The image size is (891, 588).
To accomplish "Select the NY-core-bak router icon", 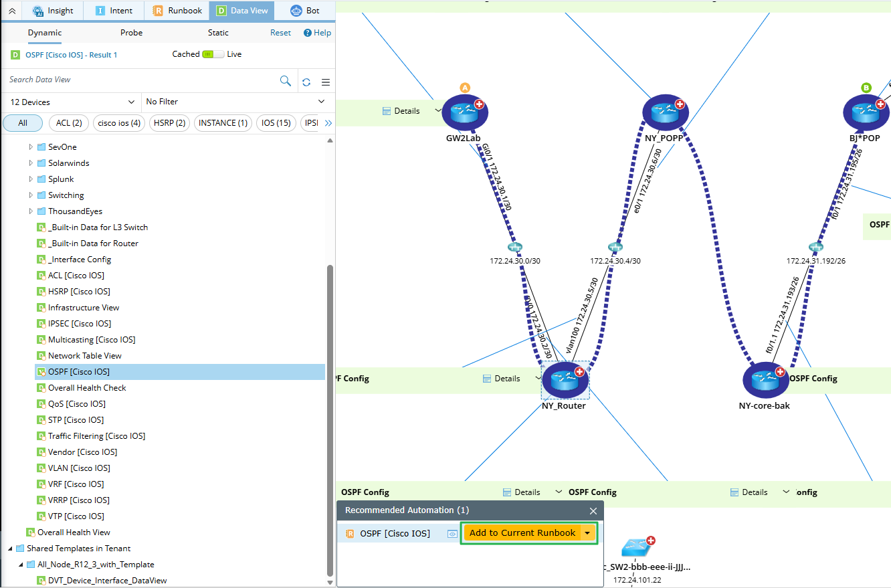I will 765,381.
